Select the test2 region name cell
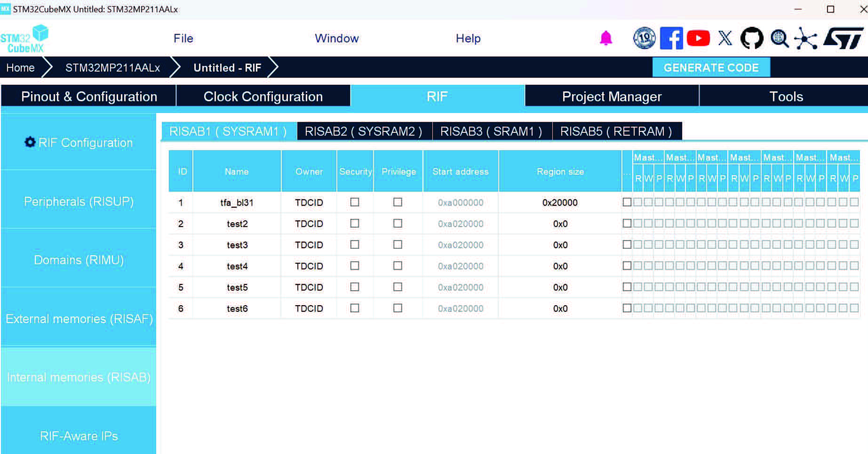868x454 pixels. coord(237,224)
